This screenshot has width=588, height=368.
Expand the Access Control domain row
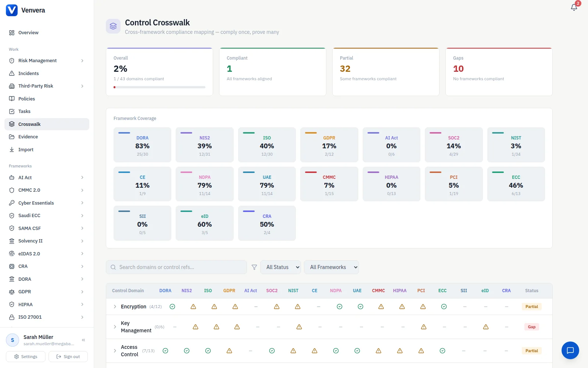click(115, 351)
